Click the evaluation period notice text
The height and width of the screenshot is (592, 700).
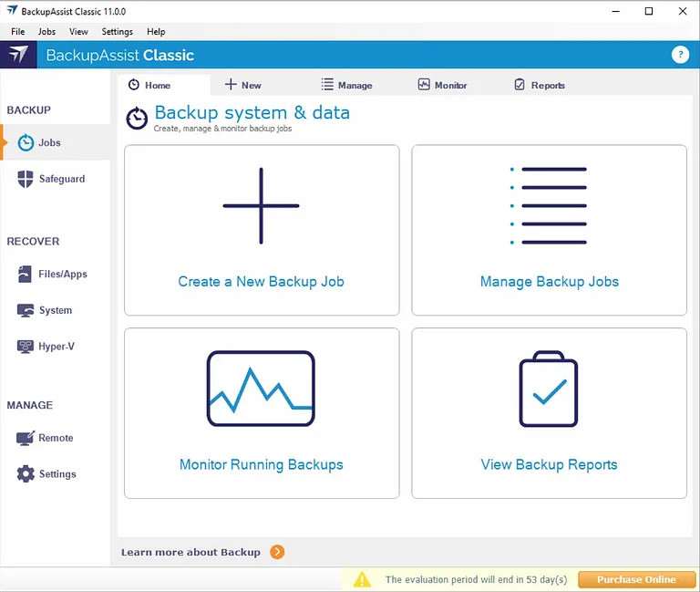click(x=477, y=579)
